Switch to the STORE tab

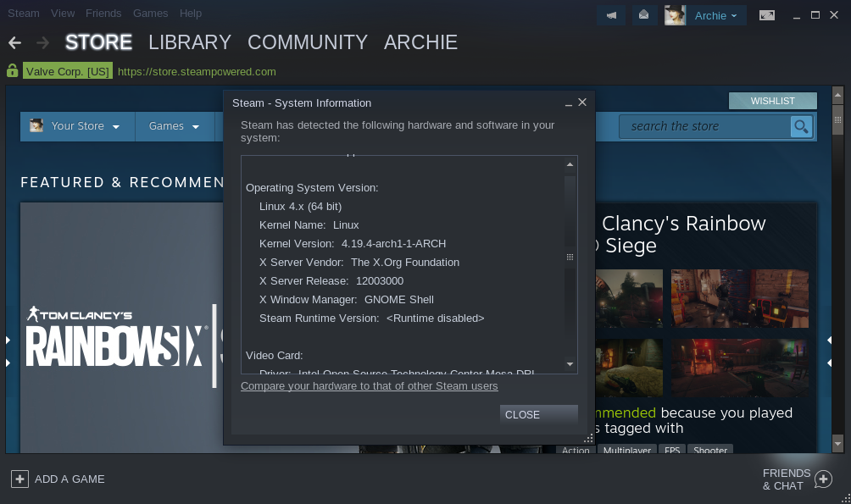98,42
